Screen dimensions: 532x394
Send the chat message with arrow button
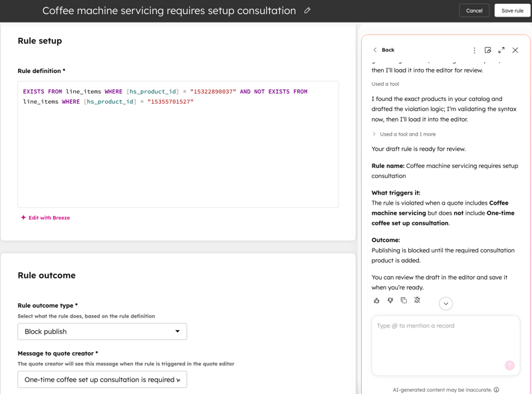(x=509, y=365)
